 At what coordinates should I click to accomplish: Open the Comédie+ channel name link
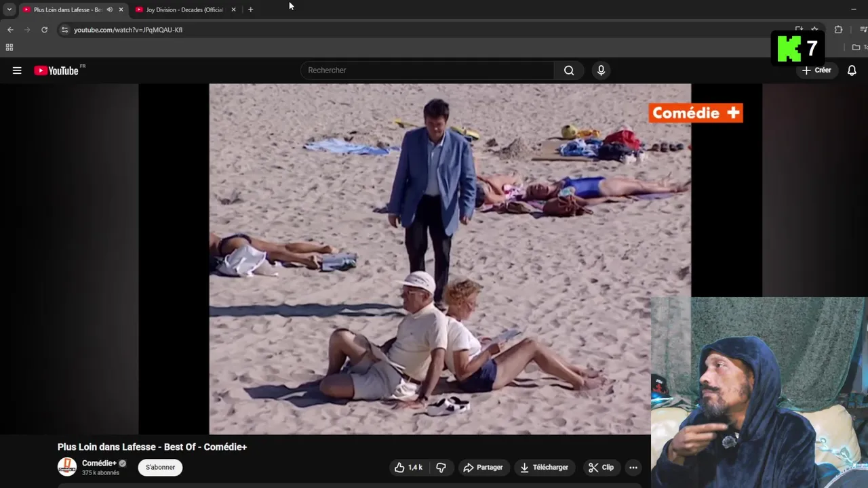(x=99, y=464)
